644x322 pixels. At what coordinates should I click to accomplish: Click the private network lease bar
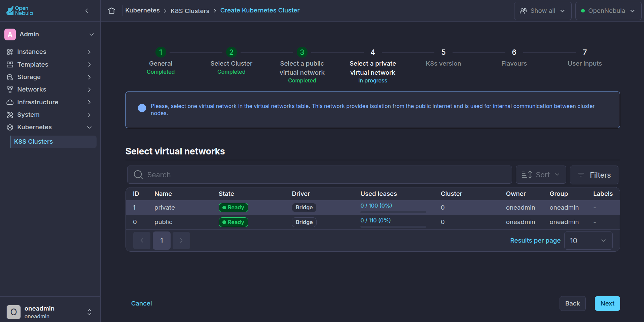393,212
